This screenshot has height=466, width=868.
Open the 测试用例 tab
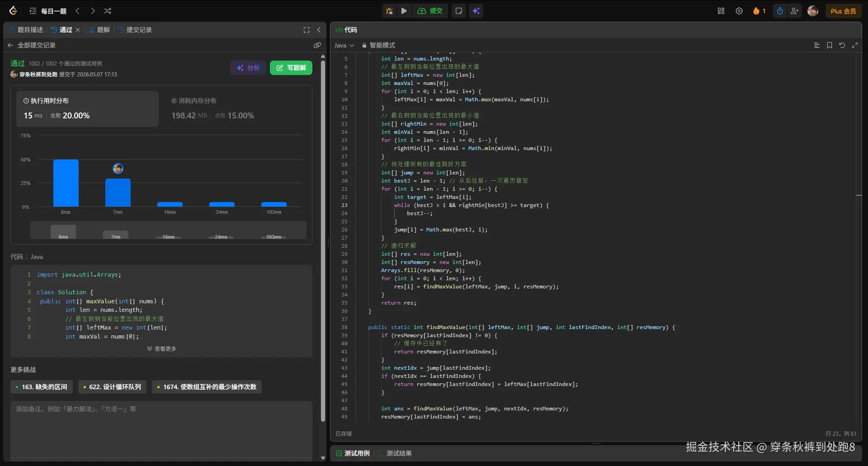(353, 453)
